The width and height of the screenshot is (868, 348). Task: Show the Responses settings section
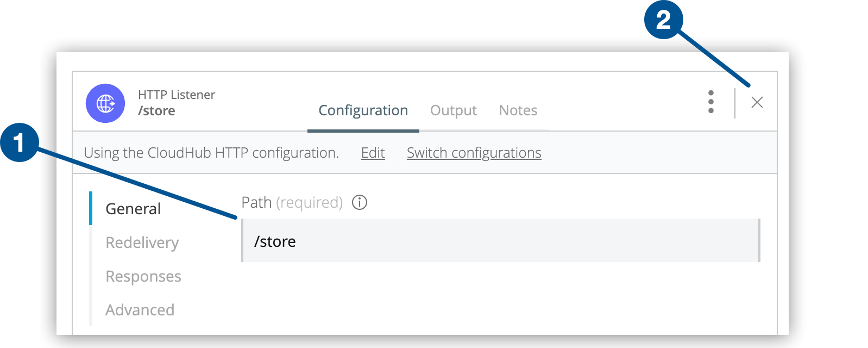(x=143, y=276)
